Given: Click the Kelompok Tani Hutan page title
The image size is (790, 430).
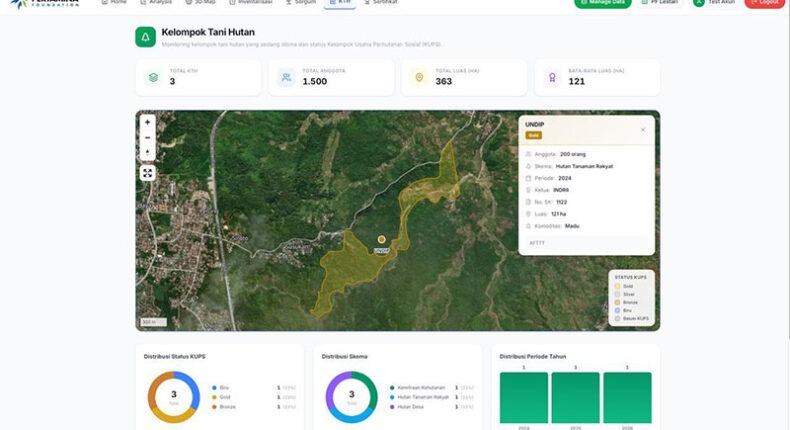Looking at the screenshot, I should [x=208, y=32].
